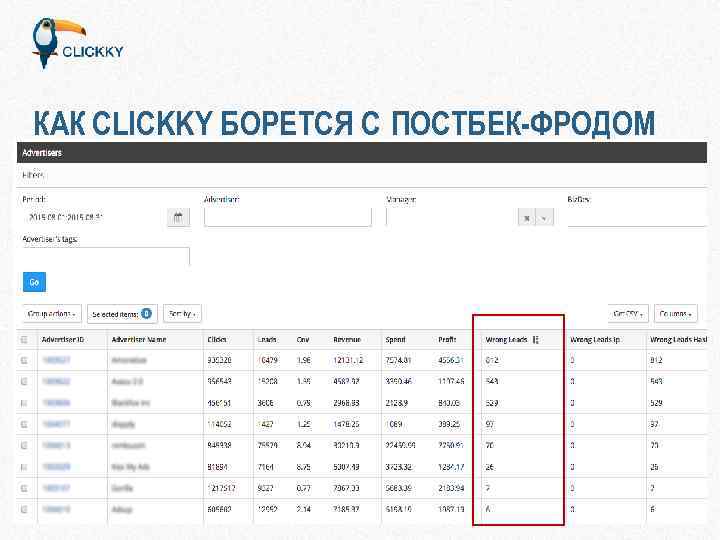
Task: Sort by the Profit column header
Action: [447, 340]
